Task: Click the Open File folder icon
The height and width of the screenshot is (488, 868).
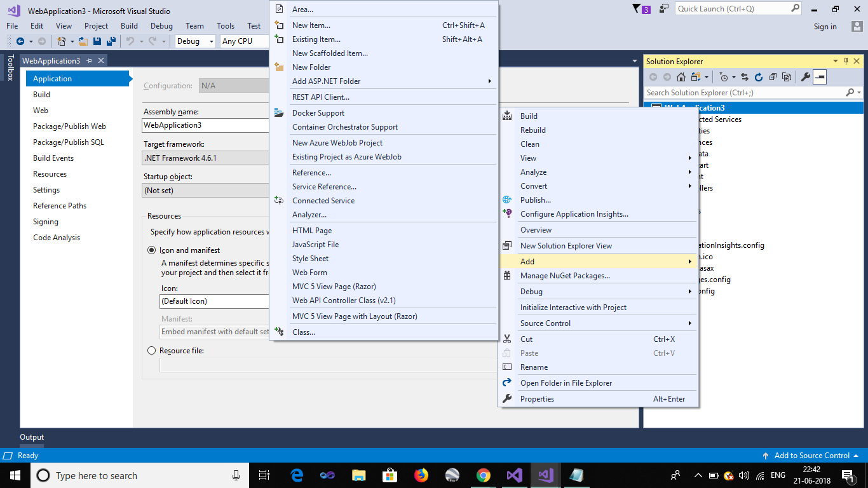Action: pyautogui.click(x=83, y=41)
